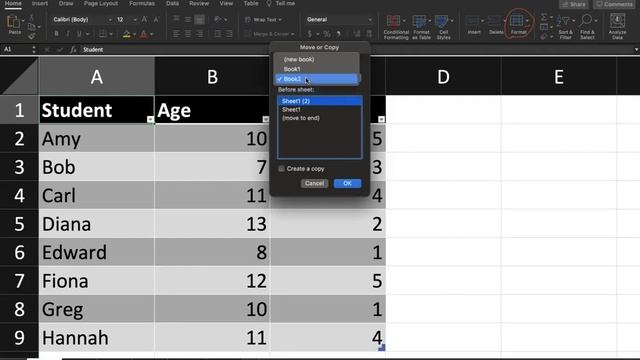
Task: Click the Sort & Filter icon
Action: [x=563, y=21]
